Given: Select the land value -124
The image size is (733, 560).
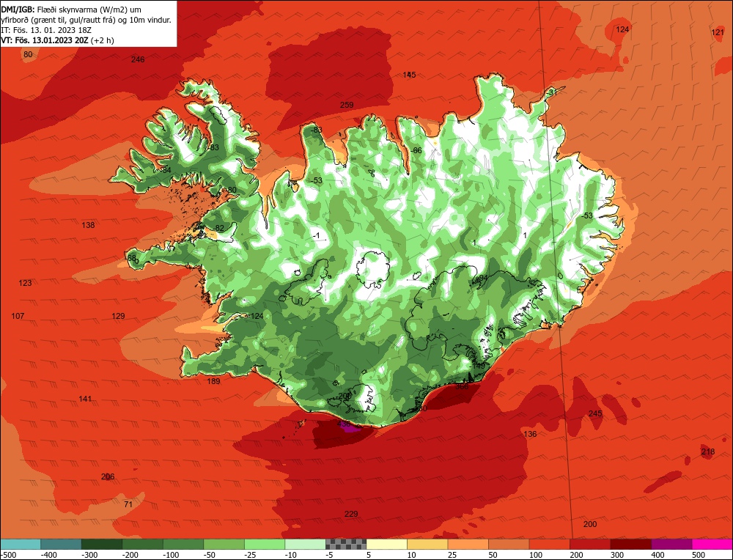Looking at the screenshot, I should 256,316.
